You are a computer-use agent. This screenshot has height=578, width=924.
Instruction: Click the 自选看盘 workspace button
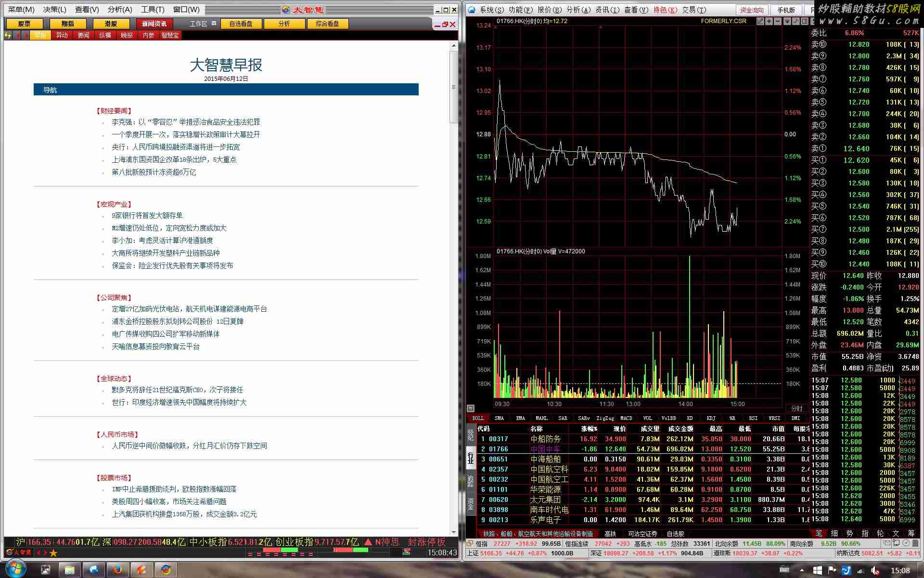tap(241, 24)
